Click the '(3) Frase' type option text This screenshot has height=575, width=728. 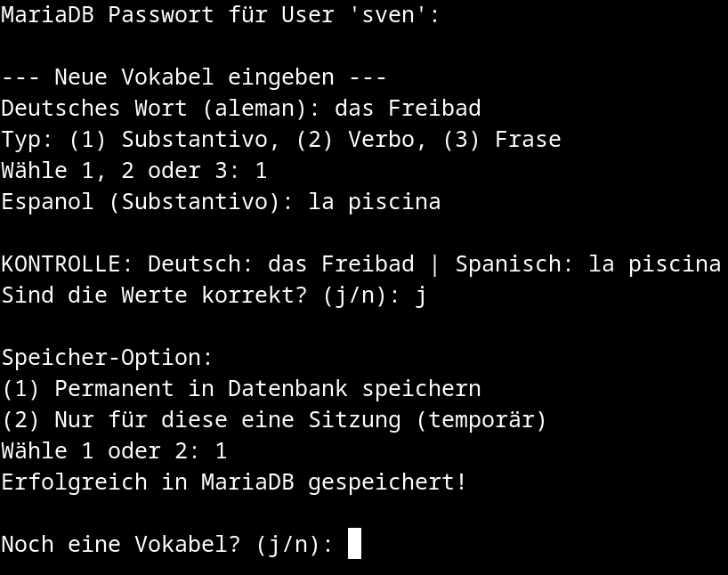[508, 140]
